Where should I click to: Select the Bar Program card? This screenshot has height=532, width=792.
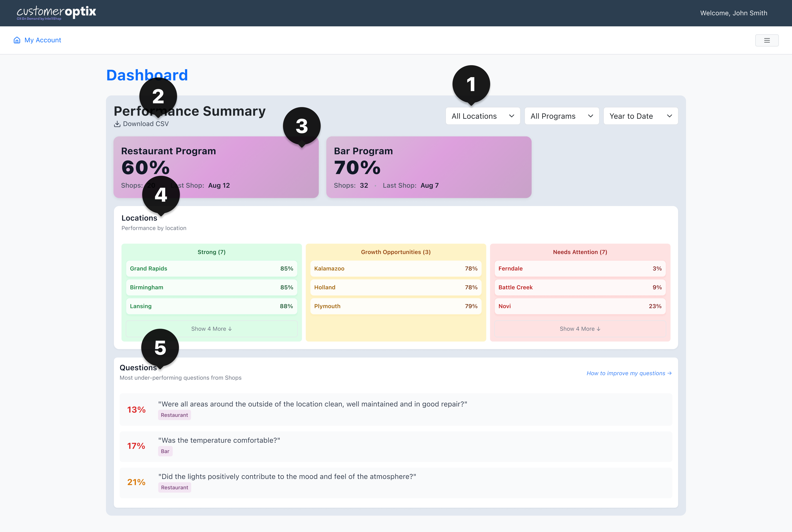pyautogui.click(x=428, y=167)
